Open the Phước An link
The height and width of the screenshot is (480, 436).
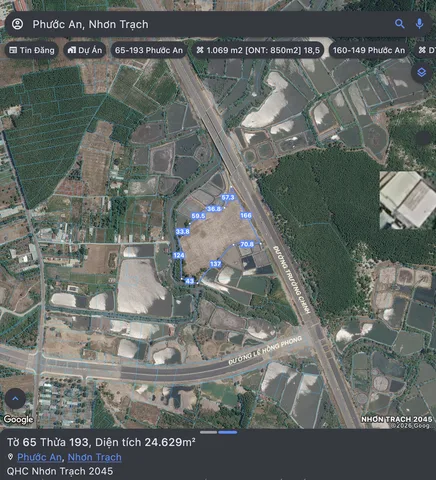click(39, 457)
